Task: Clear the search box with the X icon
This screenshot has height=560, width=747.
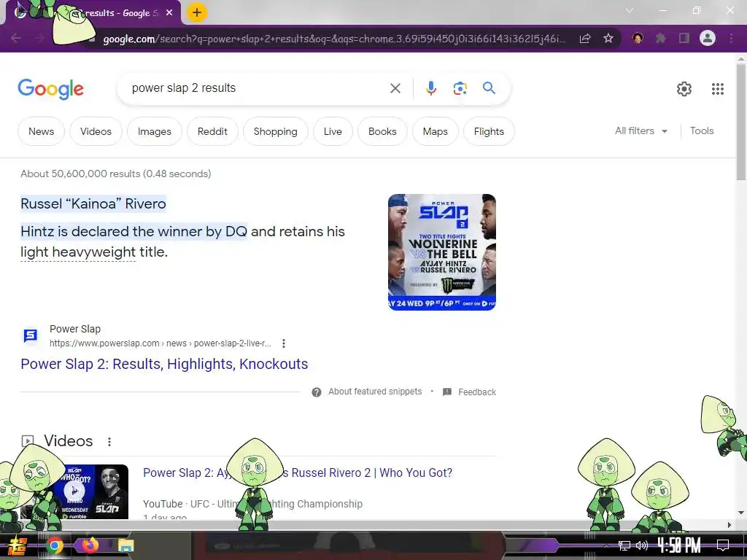Action: pyautogui.click(x=395, y=88)
